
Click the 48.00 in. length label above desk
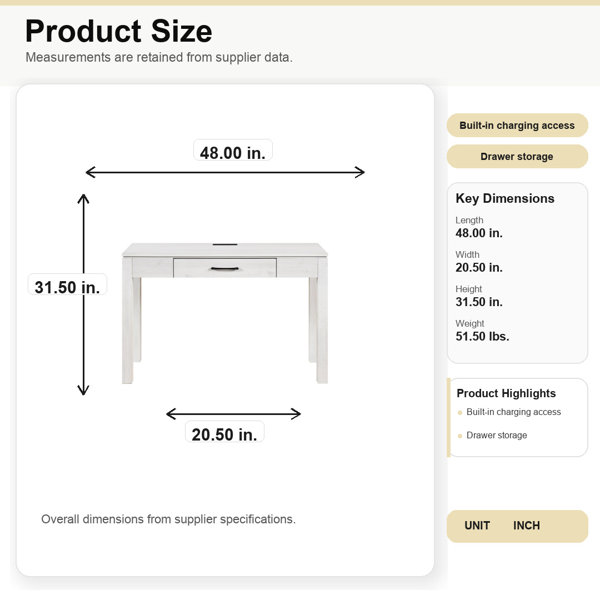click(x=233, y=153)
